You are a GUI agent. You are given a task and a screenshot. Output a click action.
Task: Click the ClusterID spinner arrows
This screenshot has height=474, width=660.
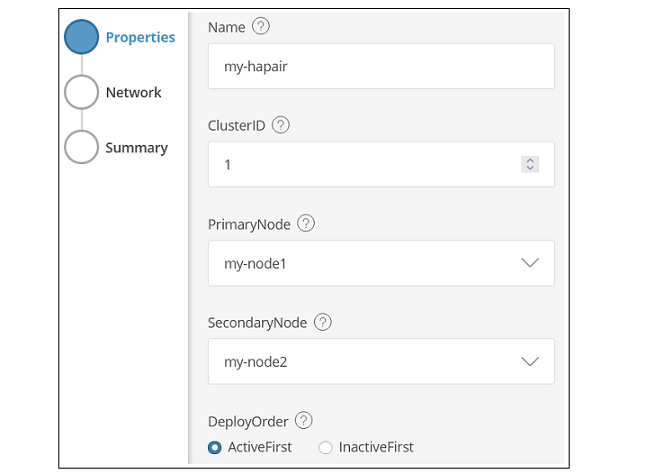(530, 164)
